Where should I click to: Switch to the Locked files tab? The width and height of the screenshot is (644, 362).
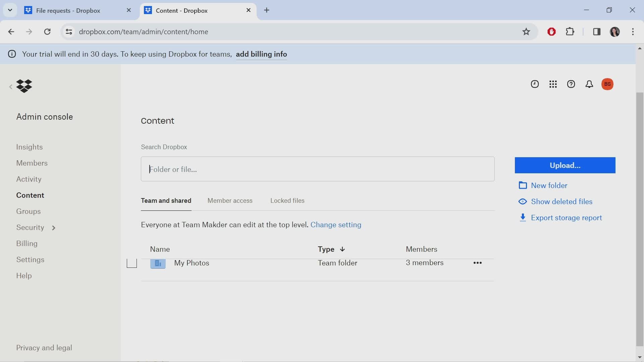(x=287, y=200)
